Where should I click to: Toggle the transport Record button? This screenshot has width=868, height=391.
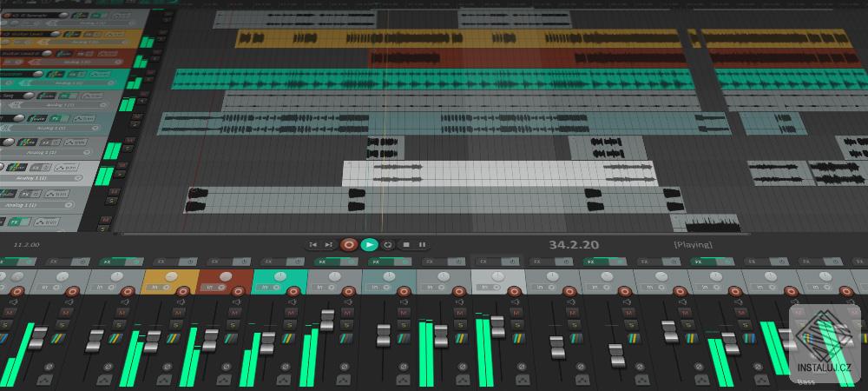coord(349,245)
